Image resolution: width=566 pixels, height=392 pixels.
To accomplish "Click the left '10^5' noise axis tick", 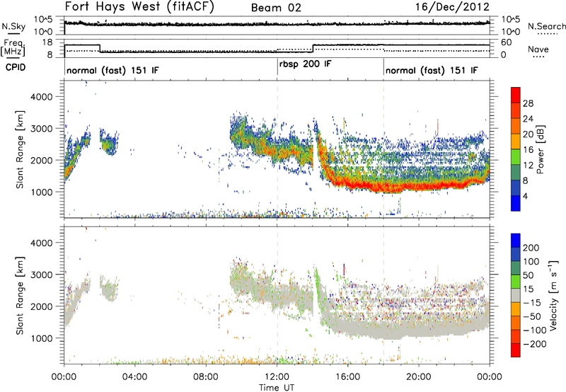I will point(43,20).
